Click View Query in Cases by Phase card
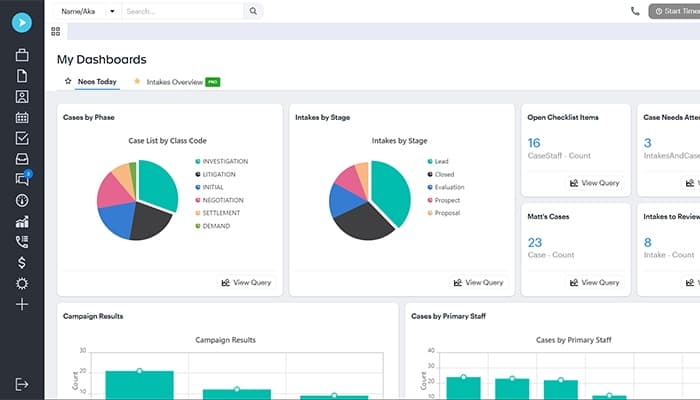 [x=247, y=283]
